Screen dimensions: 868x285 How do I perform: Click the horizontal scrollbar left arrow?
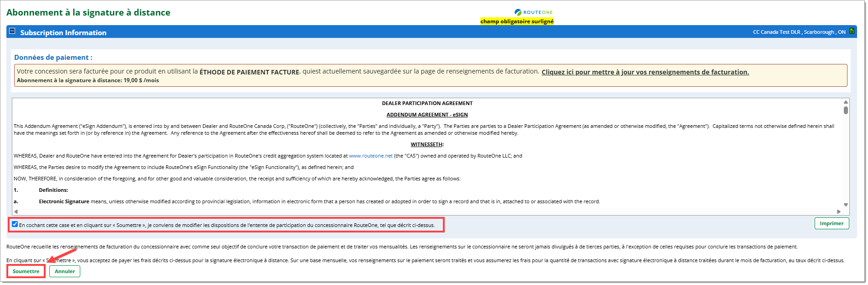[x=16, y=211]
